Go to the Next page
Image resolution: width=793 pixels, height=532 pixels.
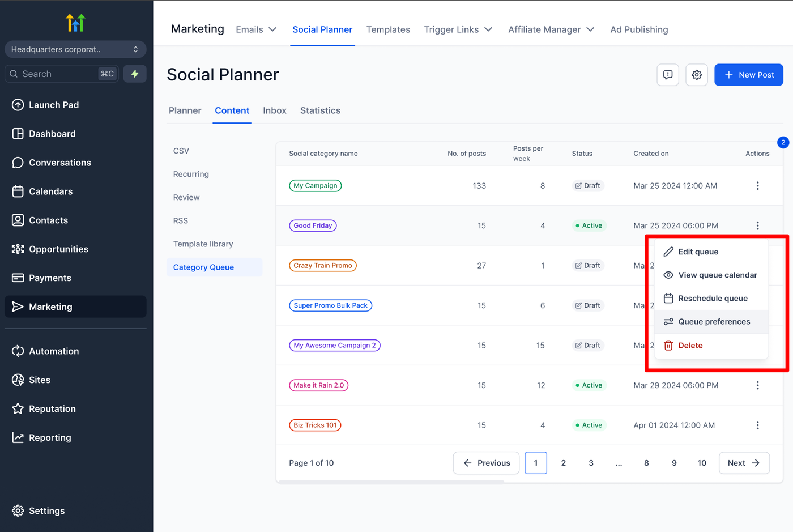click(x=744, y=463)
